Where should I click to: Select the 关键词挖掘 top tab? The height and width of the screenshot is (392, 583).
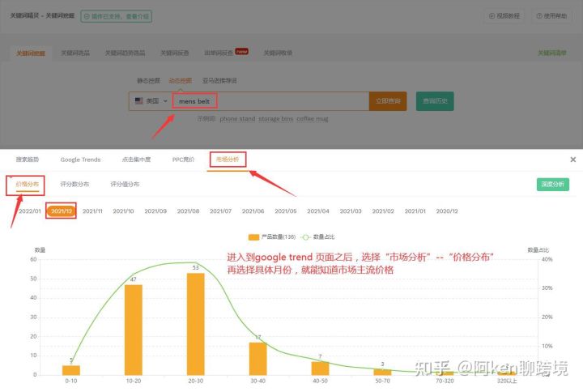tap(31, 53)
